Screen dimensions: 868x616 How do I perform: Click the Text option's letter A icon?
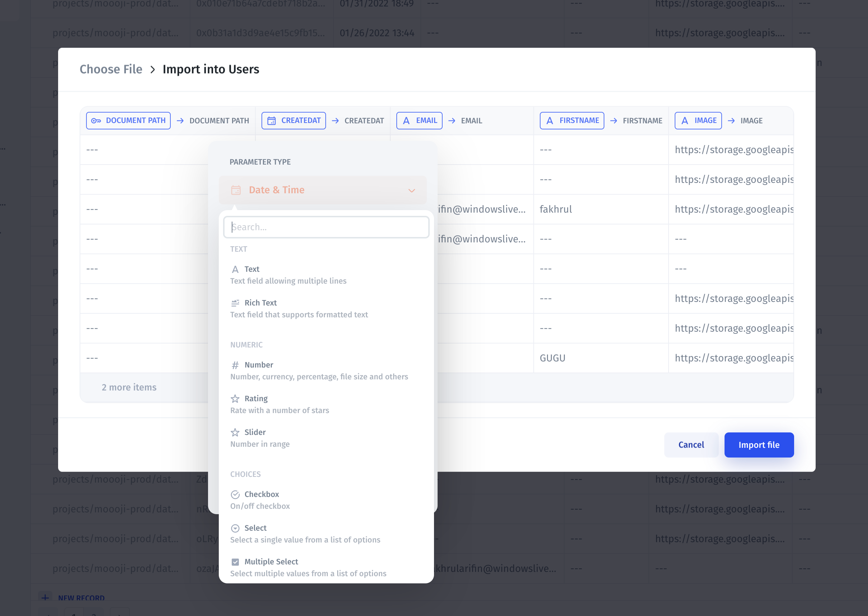235,269
